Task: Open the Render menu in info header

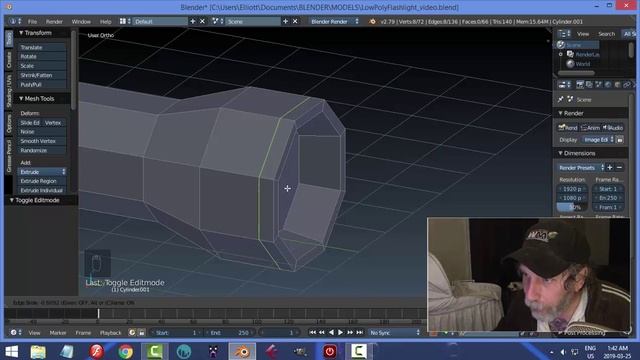Action: pos(54,21)
